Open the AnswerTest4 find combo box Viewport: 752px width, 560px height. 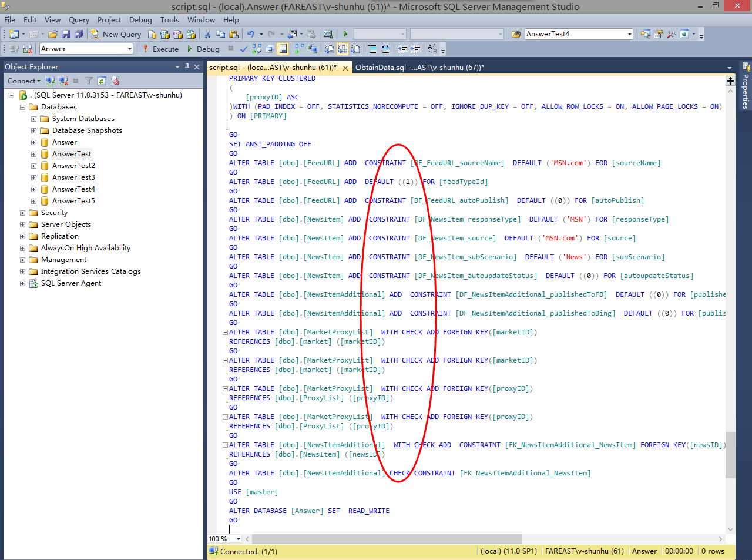point(579,34)
